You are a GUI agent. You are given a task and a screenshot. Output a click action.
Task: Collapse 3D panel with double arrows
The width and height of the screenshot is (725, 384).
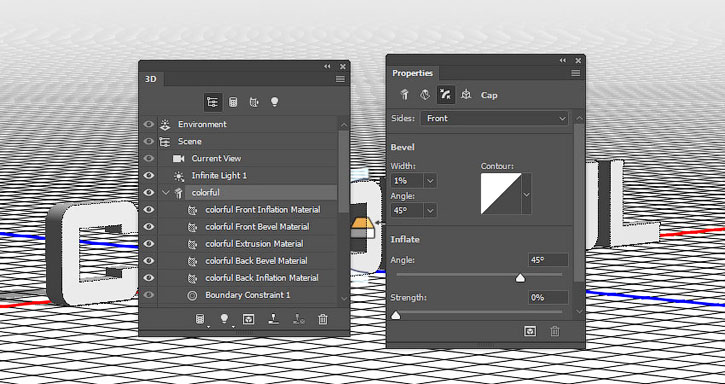[327, 67]
